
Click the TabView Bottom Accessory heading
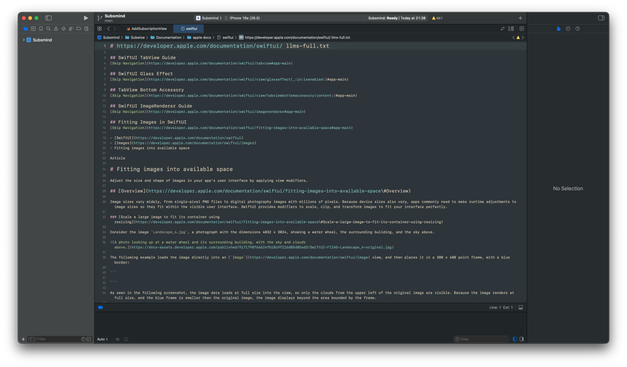[x=147, y=90]
